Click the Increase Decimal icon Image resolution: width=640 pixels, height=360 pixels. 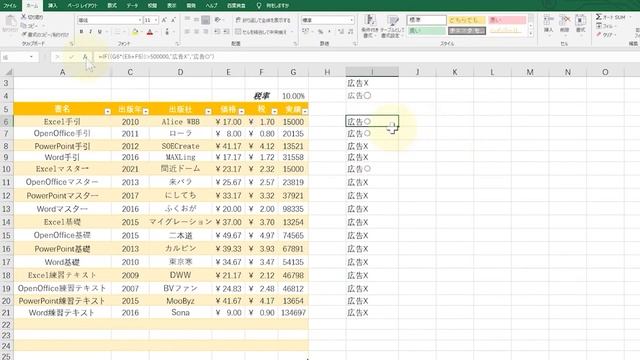pyautogui.click(x=341, y=31)
